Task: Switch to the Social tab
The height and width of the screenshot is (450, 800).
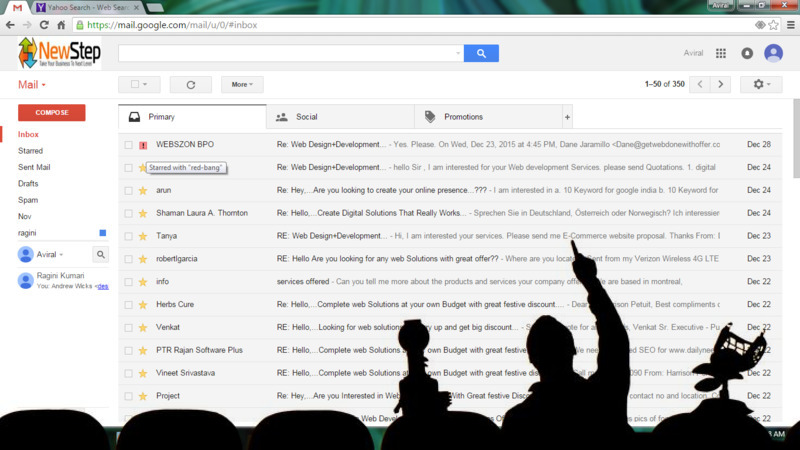Action: click(340, 117)
